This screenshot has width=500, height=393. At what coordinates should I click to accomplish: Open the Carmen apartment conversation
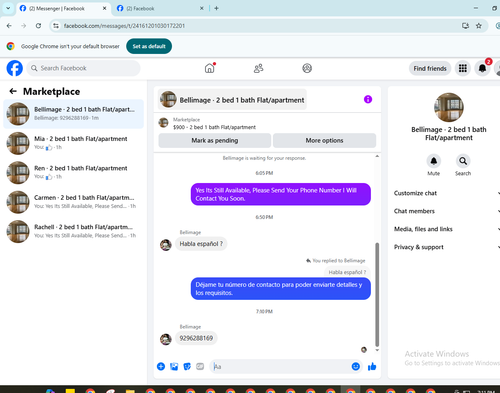tap(73, 202)
